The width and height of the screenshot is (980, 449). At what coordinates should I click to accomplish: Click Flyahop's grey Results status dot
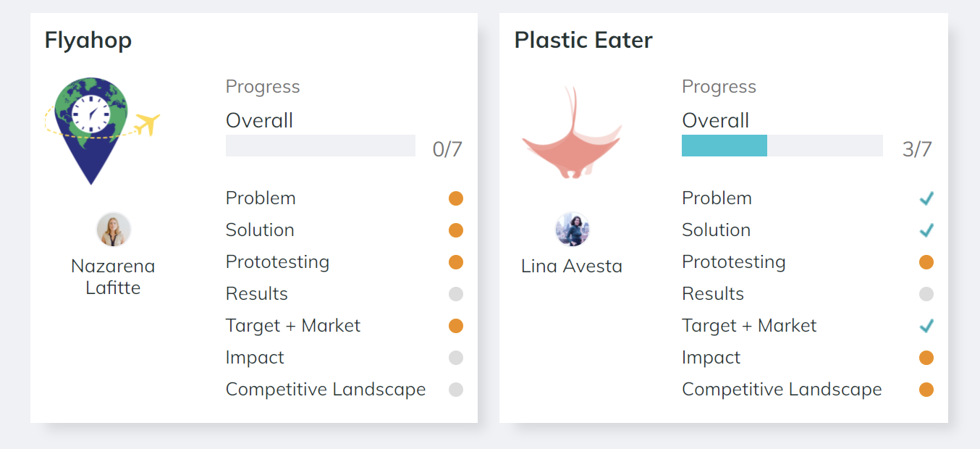tap(456, 294)
